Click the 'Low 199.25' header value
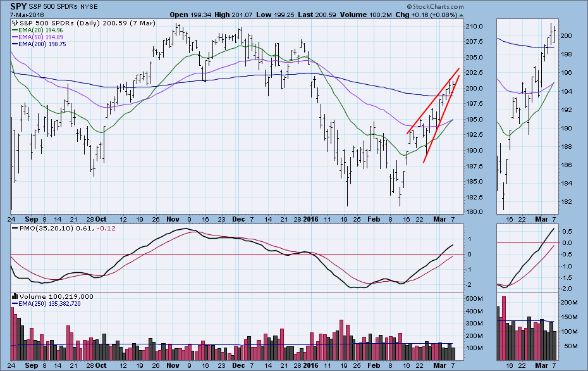This screenshot has height=371, width=588. pyautogui.click(x=276, y=15)
